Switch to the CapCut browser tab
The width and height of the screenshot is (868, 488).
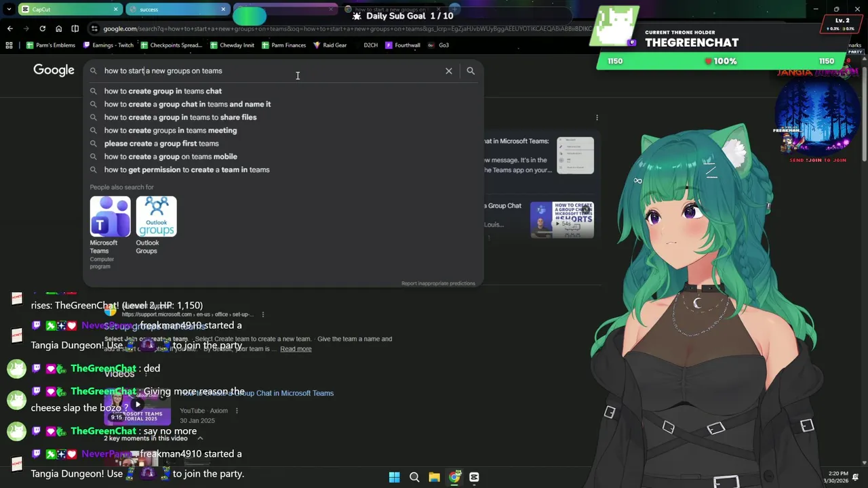point(70,9)
